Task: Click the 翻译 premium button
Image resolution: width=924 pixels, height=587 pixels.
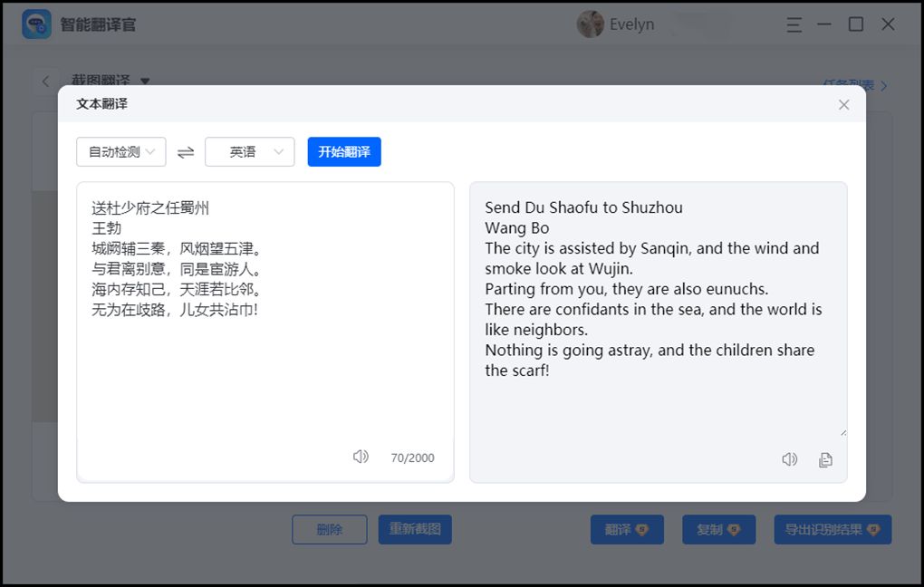Action: (627, 529)
